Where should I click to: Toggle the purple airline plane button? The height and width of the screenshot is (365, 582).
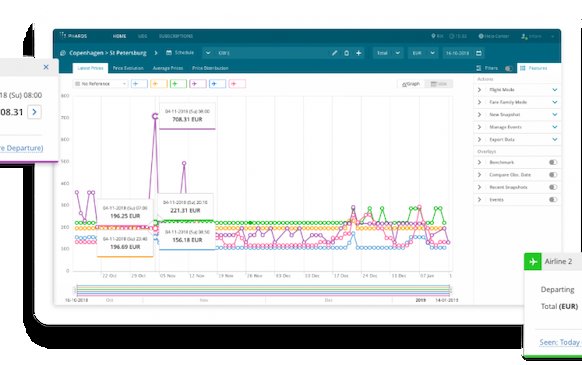[x=198, y=84]
